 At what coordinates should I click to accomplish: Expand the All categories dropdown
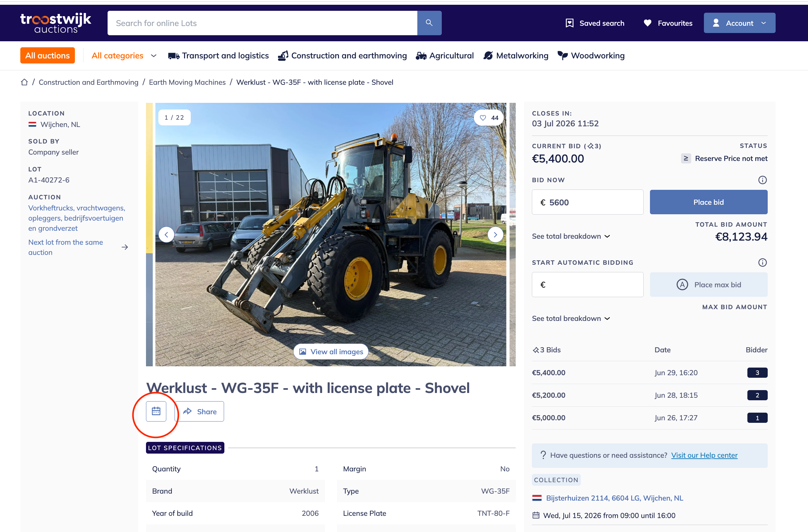(124, 55)
